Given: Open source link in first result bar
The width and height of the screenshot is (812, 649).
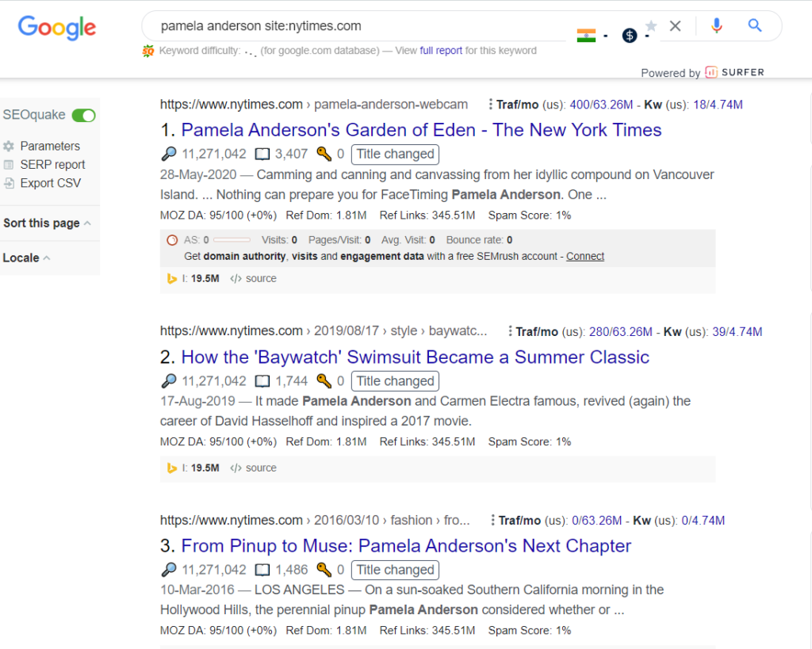Looking at the screenshot, I should pyautogui.click(x=253, y=278).
